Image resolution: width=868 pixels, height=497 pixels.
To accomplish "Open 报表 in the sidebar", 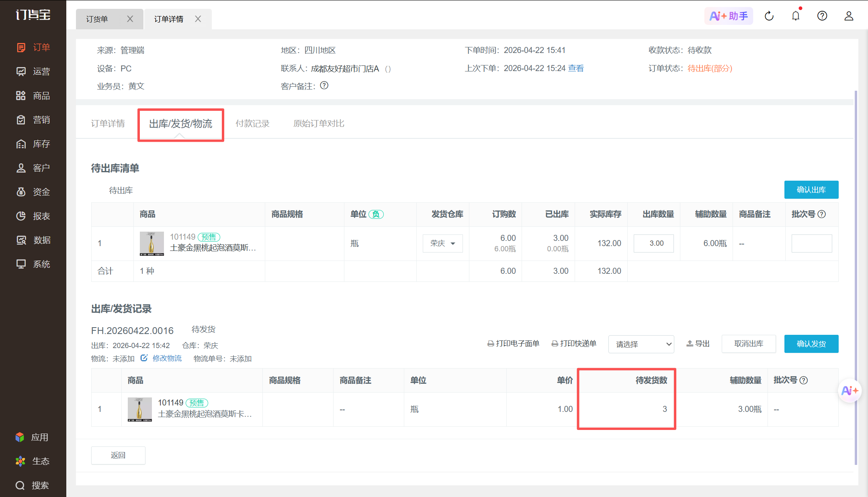I will point(33,216).
